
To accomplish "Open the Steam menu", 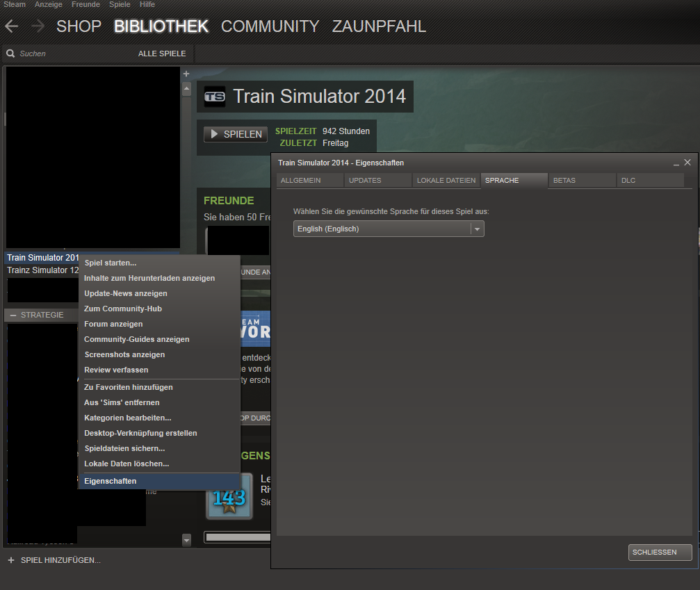I will click(x=15, y=4).
